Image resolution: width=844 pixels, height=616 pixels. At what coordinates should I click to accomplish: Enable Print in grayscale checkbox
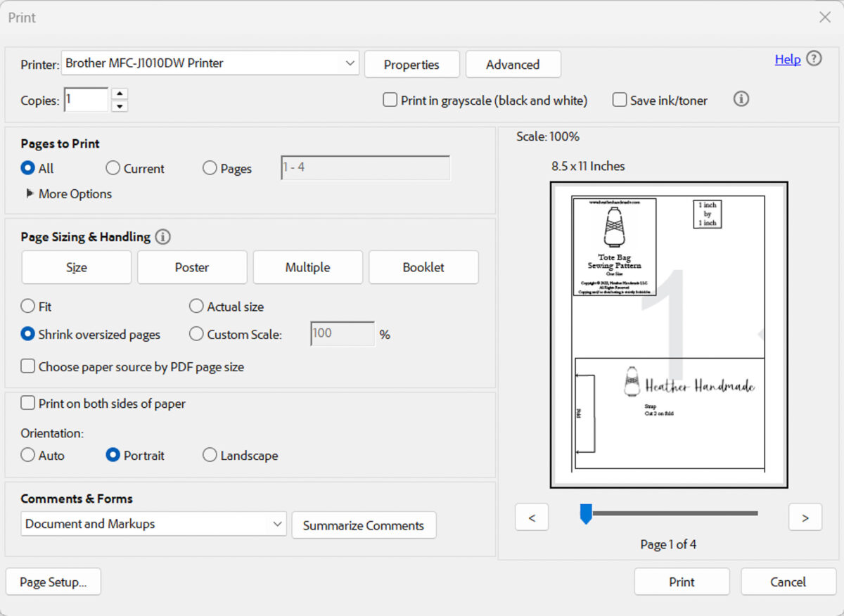click(x=390, y=100)
